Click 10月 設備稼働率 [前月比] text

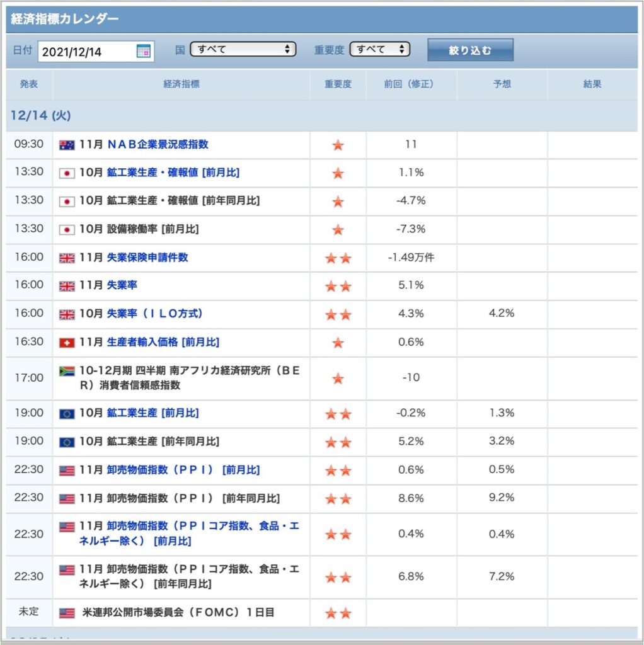pos(139,229)
